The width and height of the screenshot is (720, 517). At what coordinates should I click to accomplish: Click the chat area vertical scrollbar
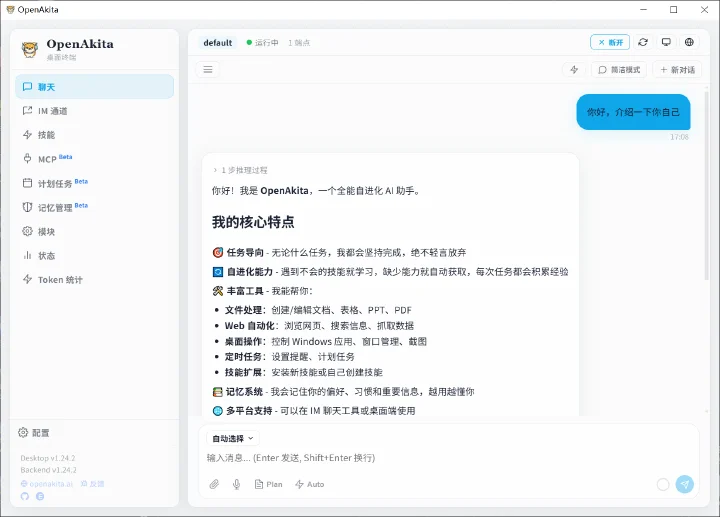tap(706, 186)
